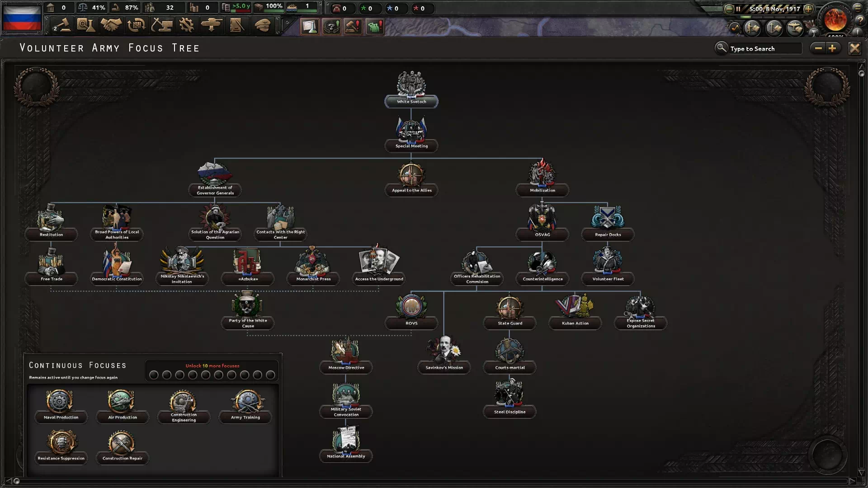Viewport: 868px width, 488px height.
Task: Increase game speed with plus button
Action: coord(808,9)
